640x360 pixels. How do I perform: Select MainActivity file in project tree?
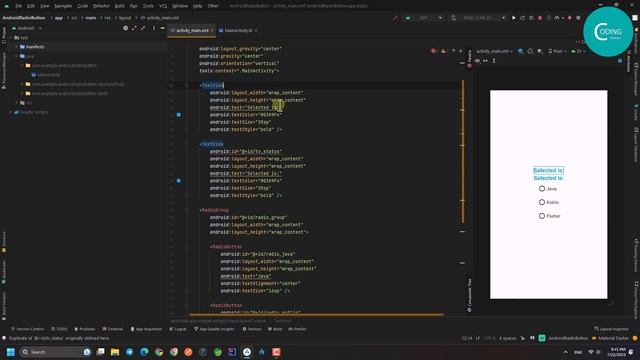click(x=46, y=75)
